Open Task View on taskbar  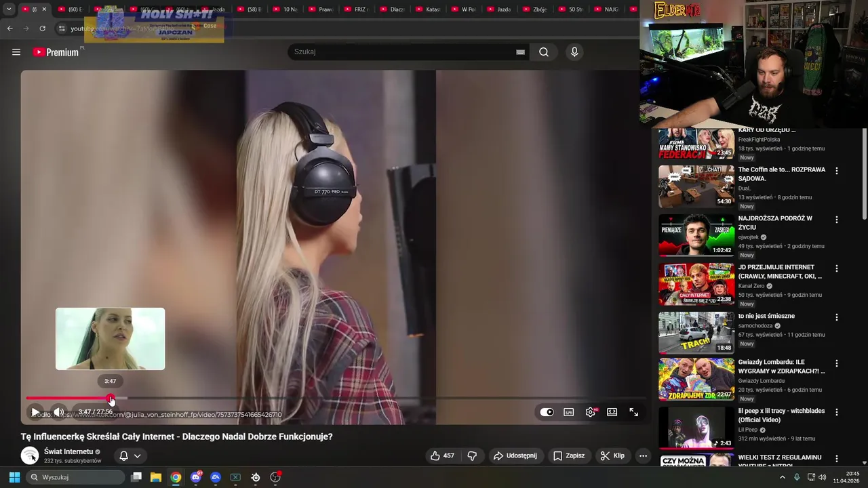pos(136,477)
